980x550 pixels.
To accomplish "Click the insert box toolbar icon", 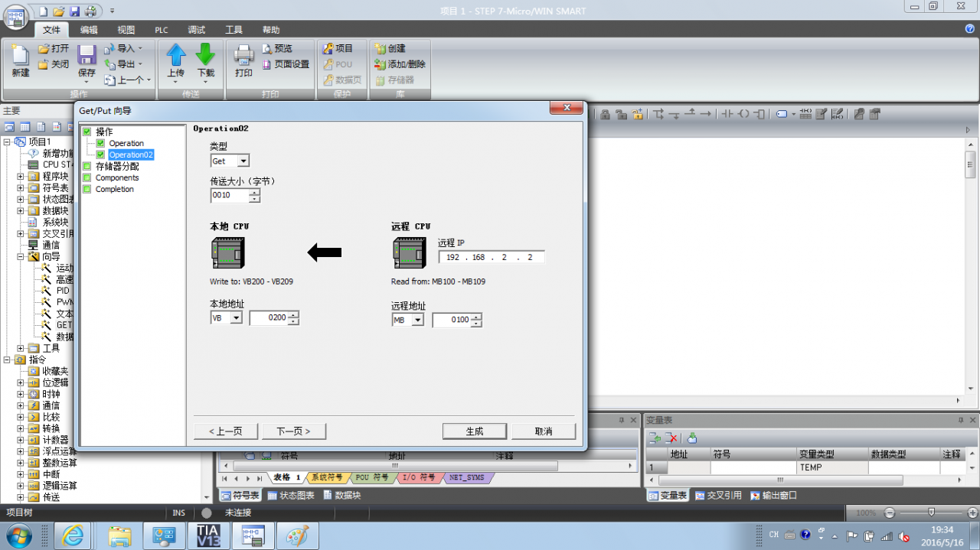I will [759, 114].
